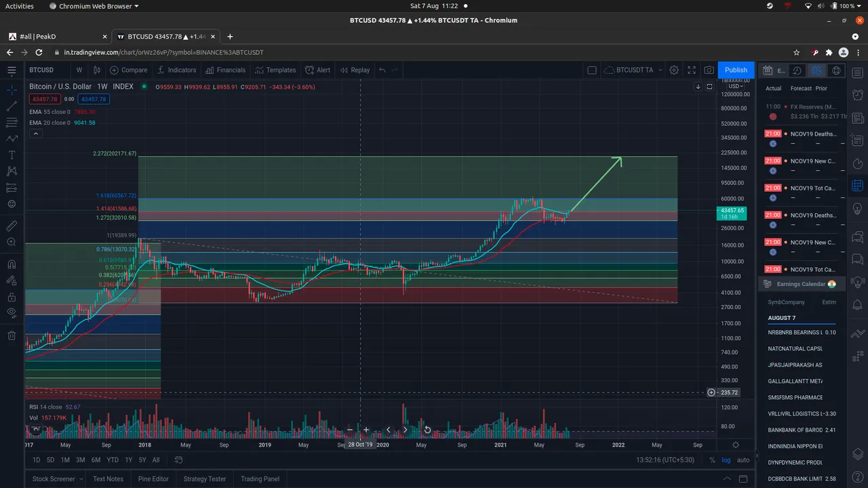Open the Indicators dialog
Image resolution: width=868 pixels, height=488 pixels.
(176, 70)
